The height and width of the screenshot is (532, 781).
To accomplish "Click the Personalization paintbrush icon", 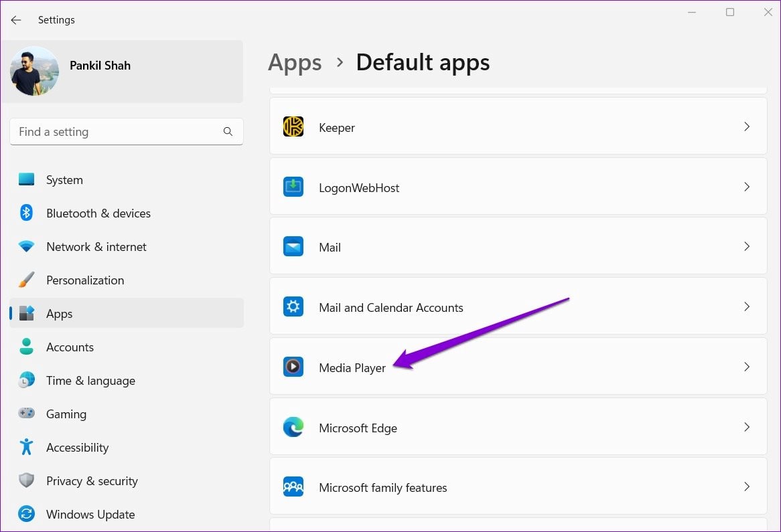I will click(x=26, y=280).
